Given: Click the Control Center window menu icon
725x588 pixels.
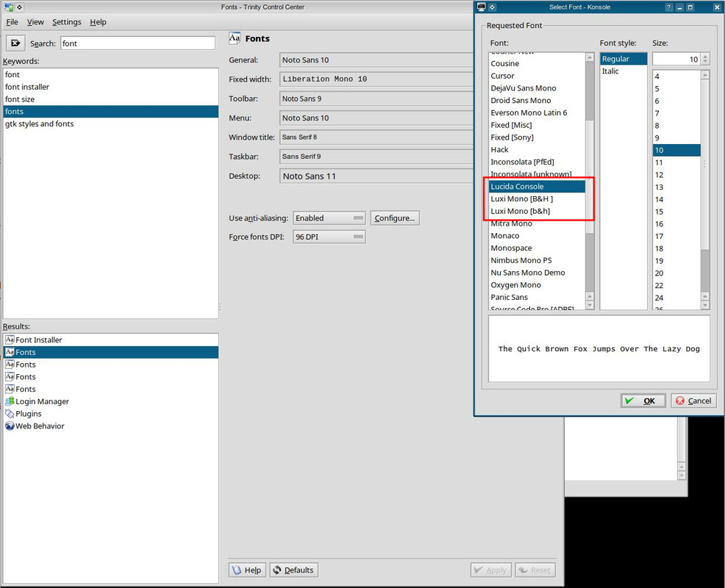Looking at the screenshot, I should tap(8, 7).
